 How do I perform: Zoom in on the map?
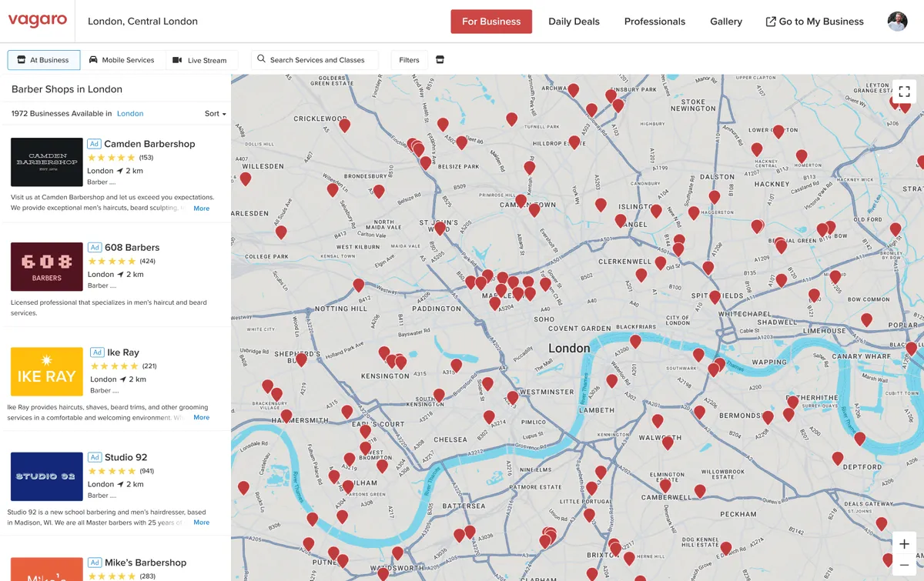click(904, 543)
